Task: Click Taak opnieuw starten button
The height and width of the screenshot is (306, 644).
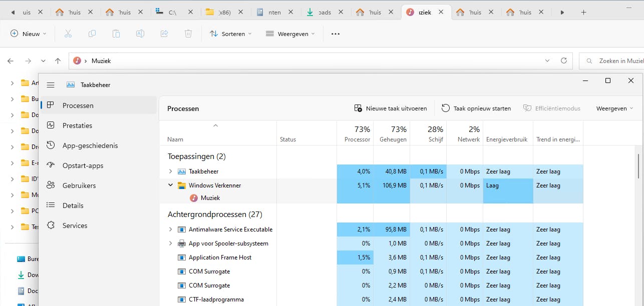Action: (x=476, y=108)
